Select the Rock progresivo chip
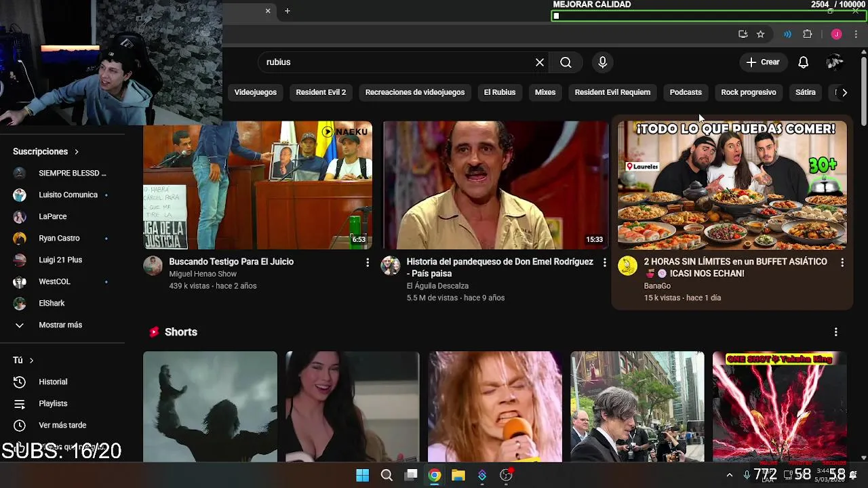The image size is (868, 488). 749,92
